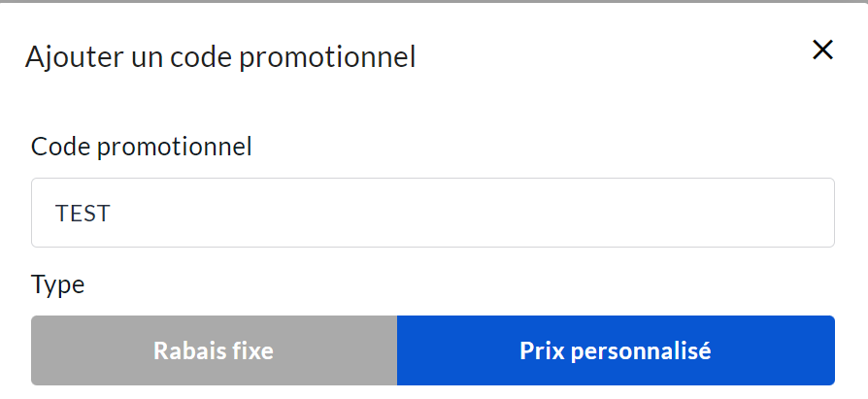The height and width of the screenshot is (399, 868).
Task: Click the Code promotionnel label
Action: (x=142, y=147)
